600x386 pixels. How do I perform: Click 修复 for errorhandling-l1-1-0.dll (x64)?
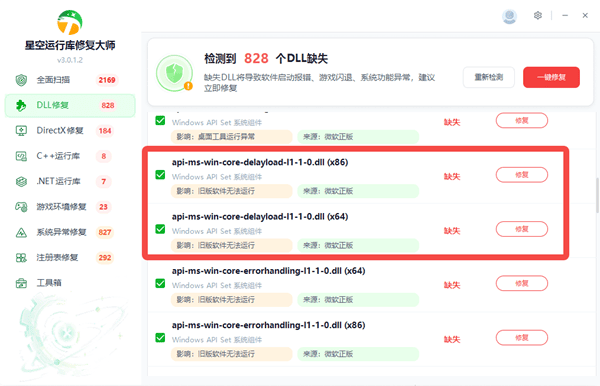[x=522, y=283]
